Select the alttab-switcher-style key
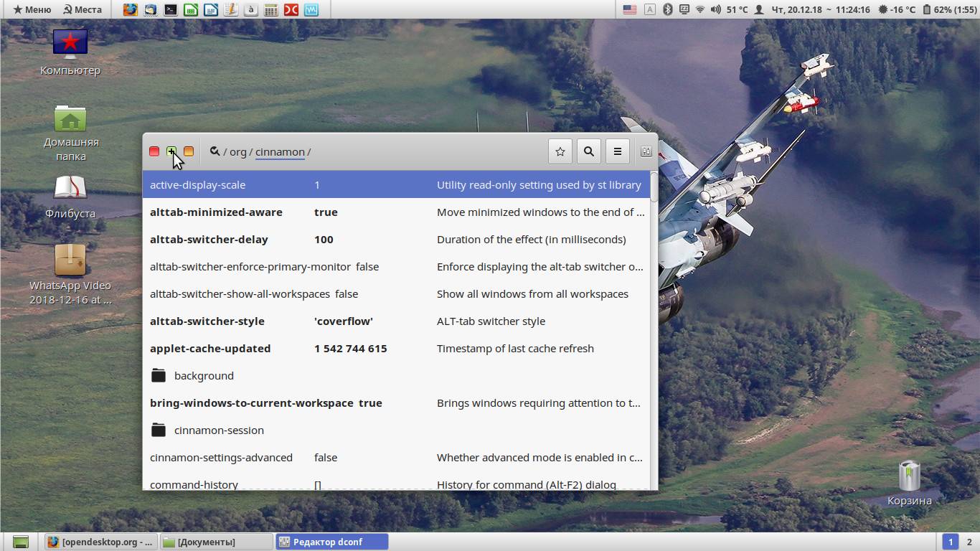The image size is (980, 551). click(x=396, y=321)
